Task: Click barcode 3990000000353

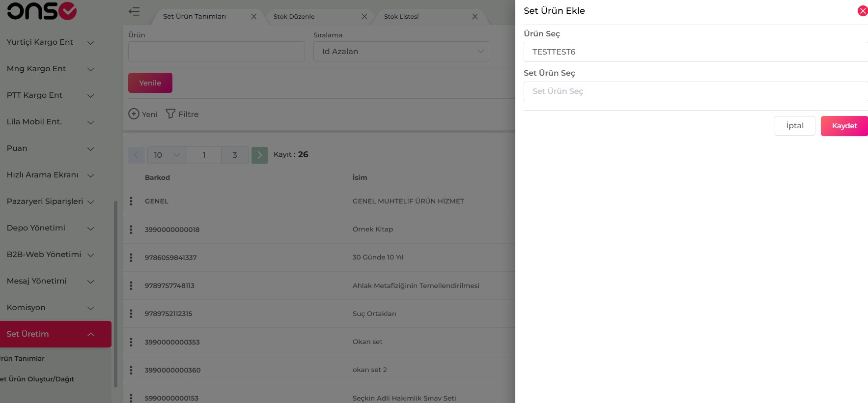Action: 172,342
